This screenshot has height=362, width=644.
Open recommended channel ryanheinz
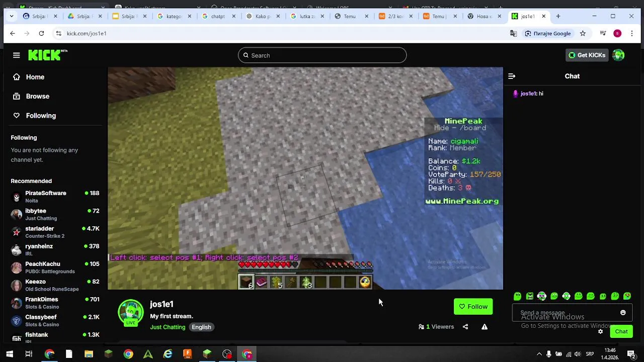(55, 249)
